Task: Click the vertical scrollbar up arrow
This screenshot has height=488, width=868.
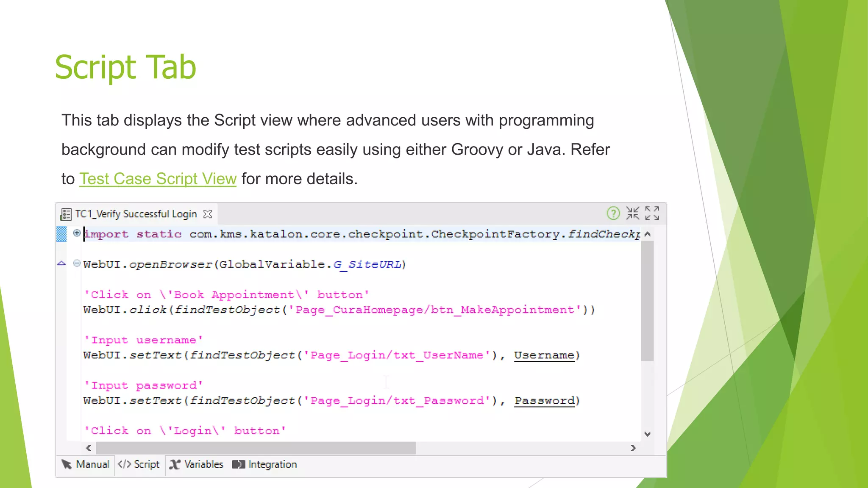Action: tap(647, 234)
